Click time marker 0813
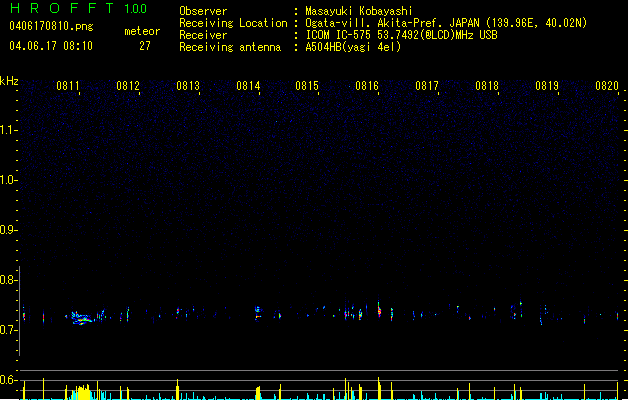629x400 pixels. (188, 86)
